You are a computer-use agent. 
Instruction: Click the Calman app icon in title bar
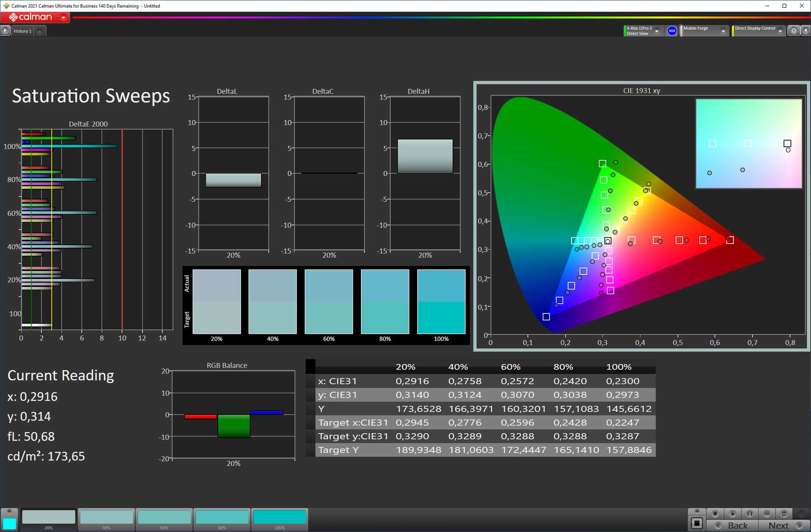6,6
